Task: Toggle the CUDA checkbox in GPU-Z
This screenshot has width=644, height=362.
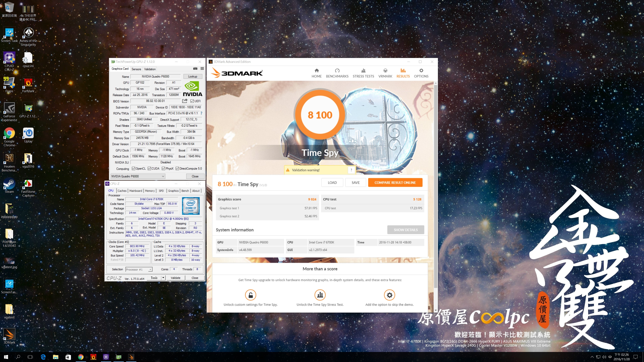Action: pyautogui.click(x=149, y=168)
